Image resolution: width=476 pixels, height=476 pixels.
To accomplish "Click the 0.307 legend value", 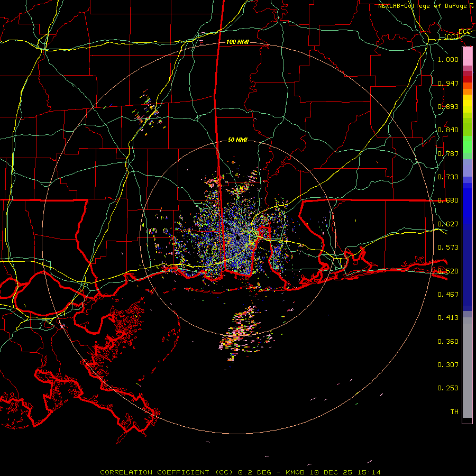I will [448, 365].
